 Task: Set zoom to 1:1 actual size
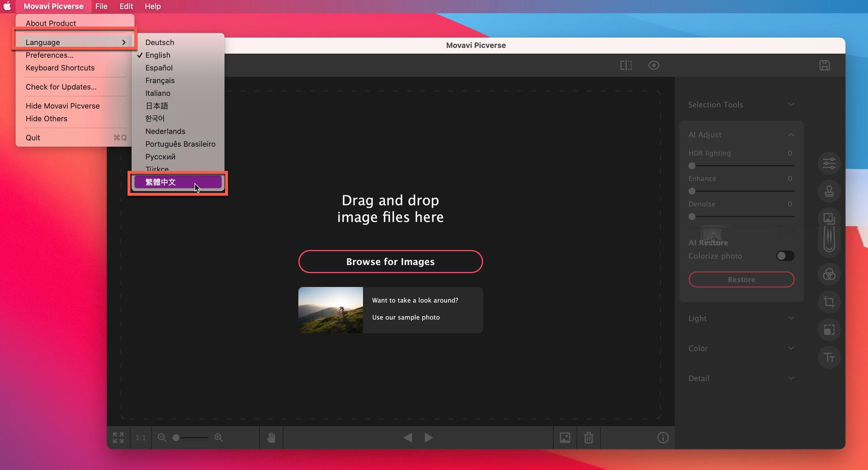coord(141,437)
